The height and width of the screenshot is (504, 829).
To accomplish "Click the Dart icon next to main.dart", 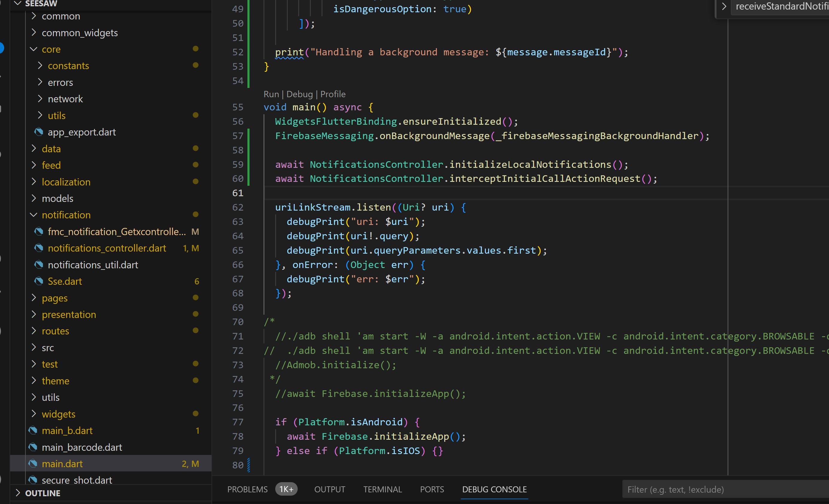I will pyautogui.click(x=33, y=464).
